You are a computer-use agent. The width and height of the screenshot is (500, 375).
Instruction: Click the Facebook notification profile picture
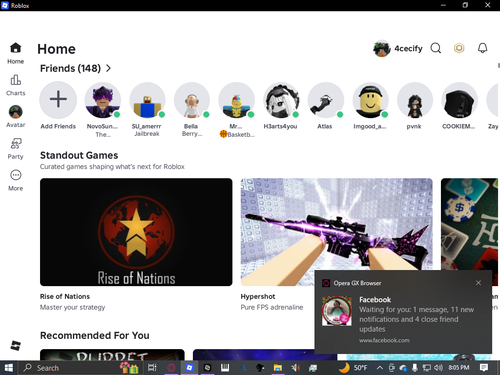tap(337, 311)
